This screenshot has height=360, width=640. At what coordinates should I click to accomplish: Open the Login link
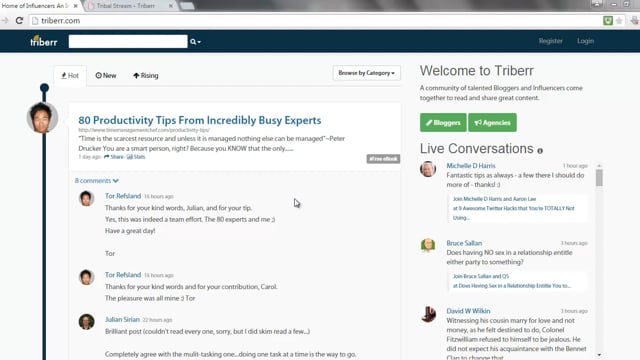585,41
